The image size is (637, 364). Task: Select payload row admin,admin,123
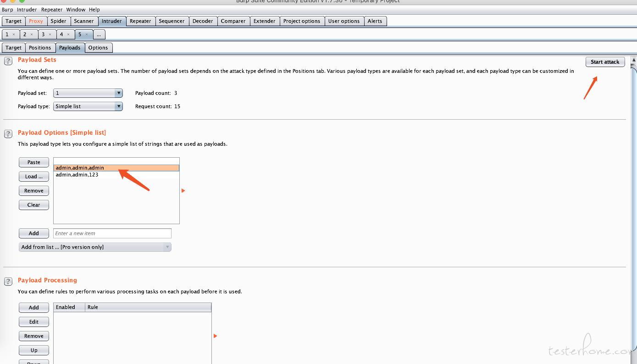click(x=116, y=175)
